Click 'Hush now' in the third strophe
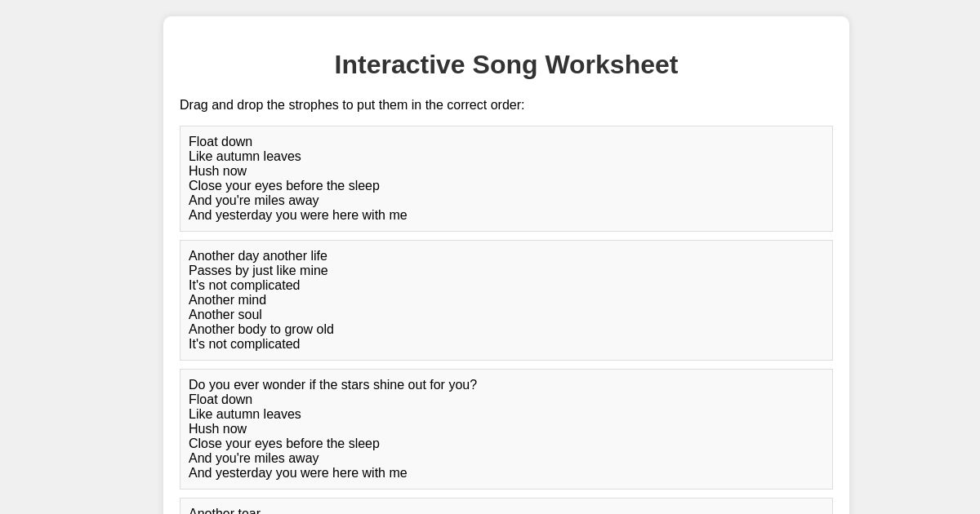The width and height of the screenshot is (980, 514). coord(217,428)
